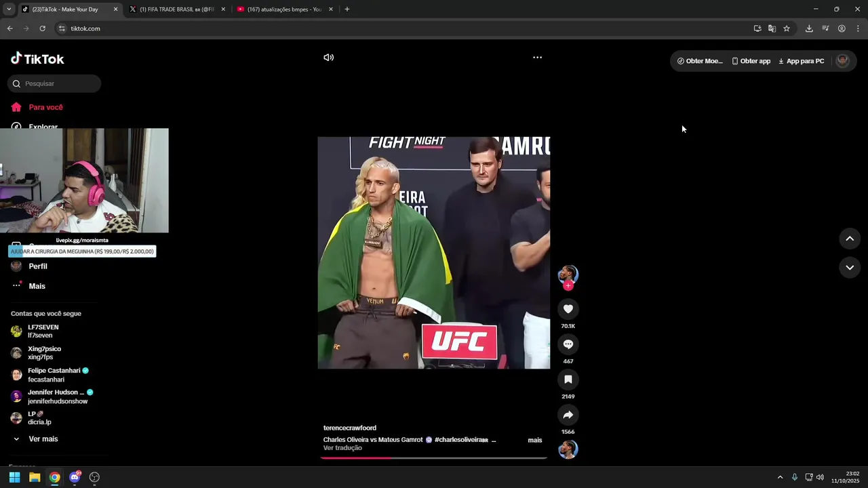Reload the TikTok page

pyautogui.click(x=42, y=28)
